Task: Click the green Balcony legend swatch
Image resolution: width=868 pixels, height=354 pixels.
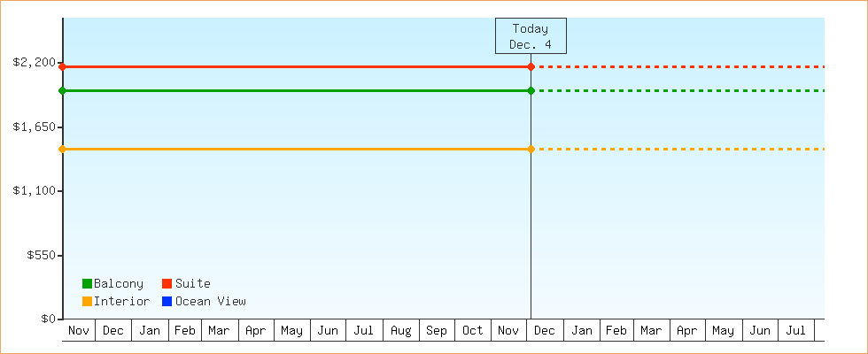Action: click(87, 284)
